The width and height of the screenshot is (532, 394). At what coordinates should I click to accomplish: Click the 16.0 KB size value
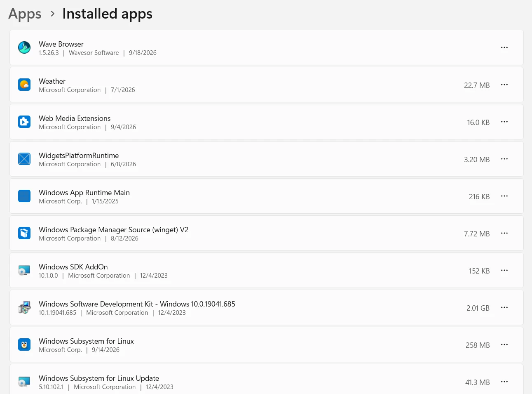coord(478,123)
